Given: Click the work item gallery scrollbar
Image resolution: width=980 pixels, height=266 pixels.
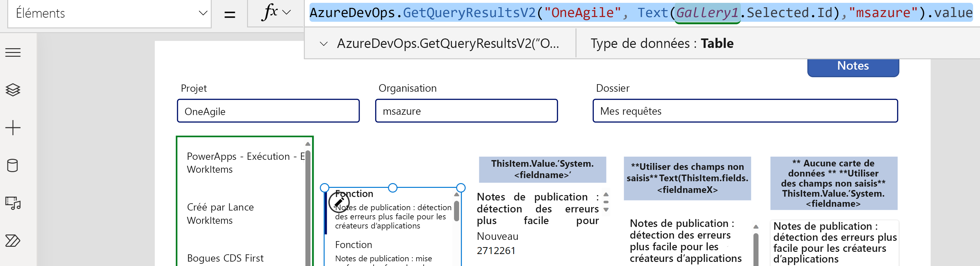Looking at the screenshot, I should click(457, 211).
